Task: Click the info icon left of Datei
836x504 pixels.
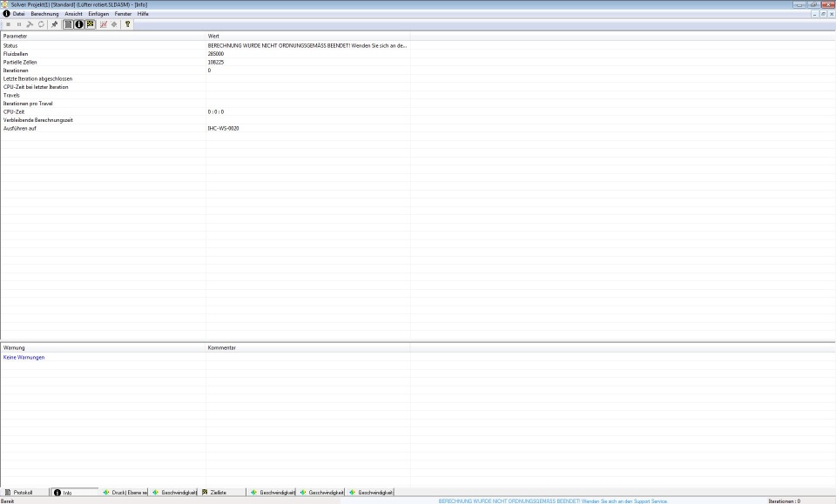Action: click(6, 14)
